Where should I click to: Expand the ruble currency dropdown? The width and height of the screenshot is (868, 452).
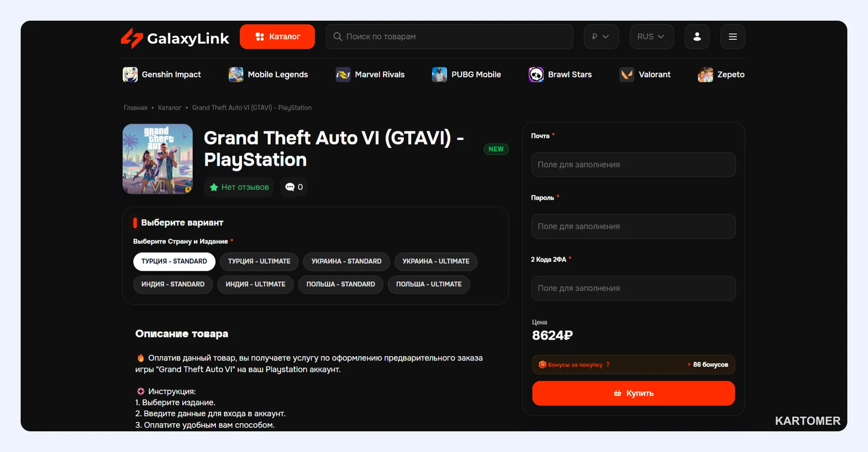601,36
